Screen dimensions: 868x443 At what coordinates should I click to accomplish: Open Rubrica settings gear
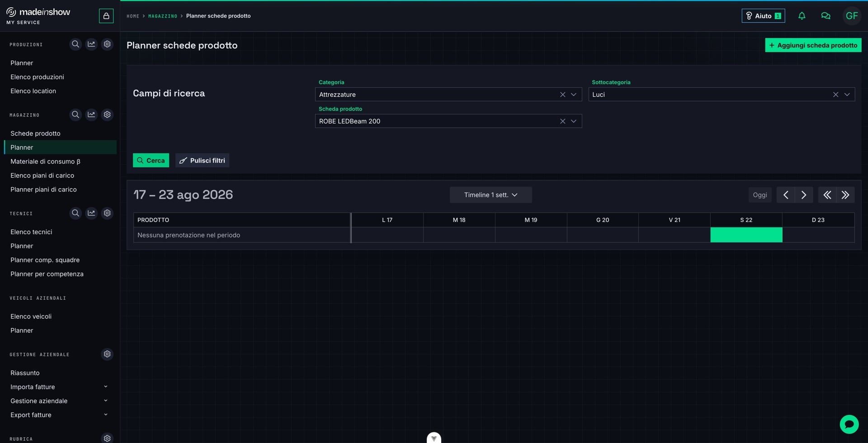click(107, 438)
